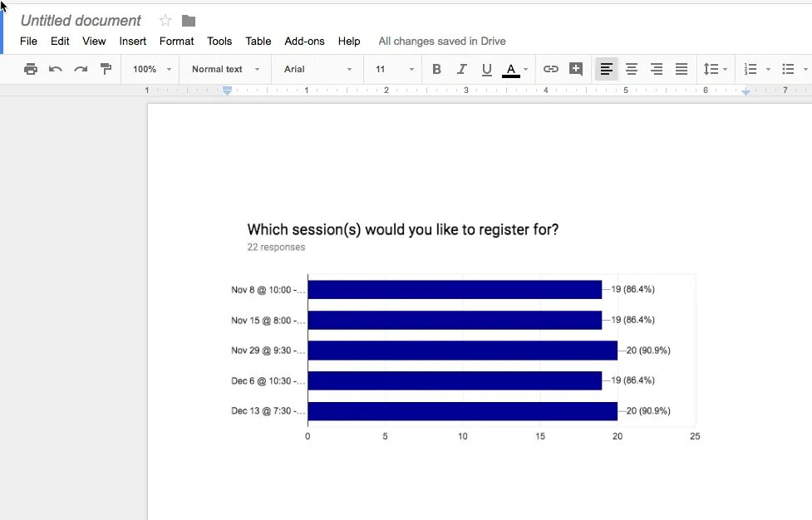Image resolution: width=812 pixels, height=520 pixels.
Task: Toggle underline formatting
Action: 486,69
